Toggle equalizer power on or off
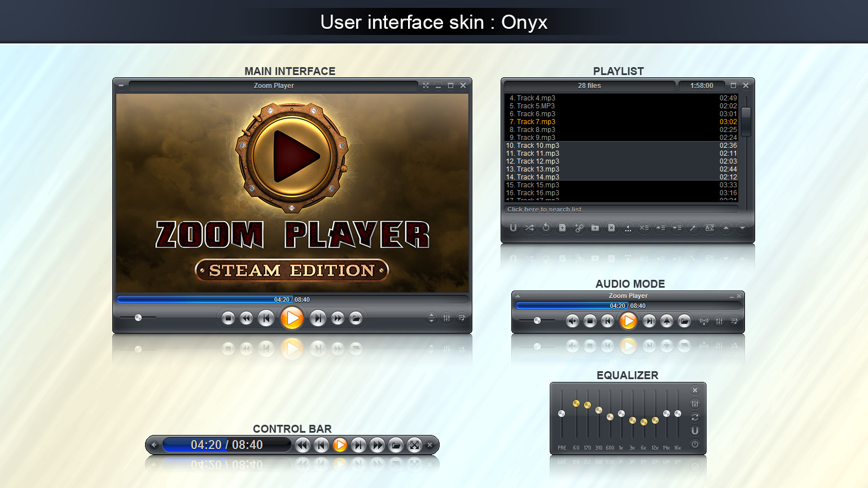This screenshot has width=868, height=488. (695, 445)
